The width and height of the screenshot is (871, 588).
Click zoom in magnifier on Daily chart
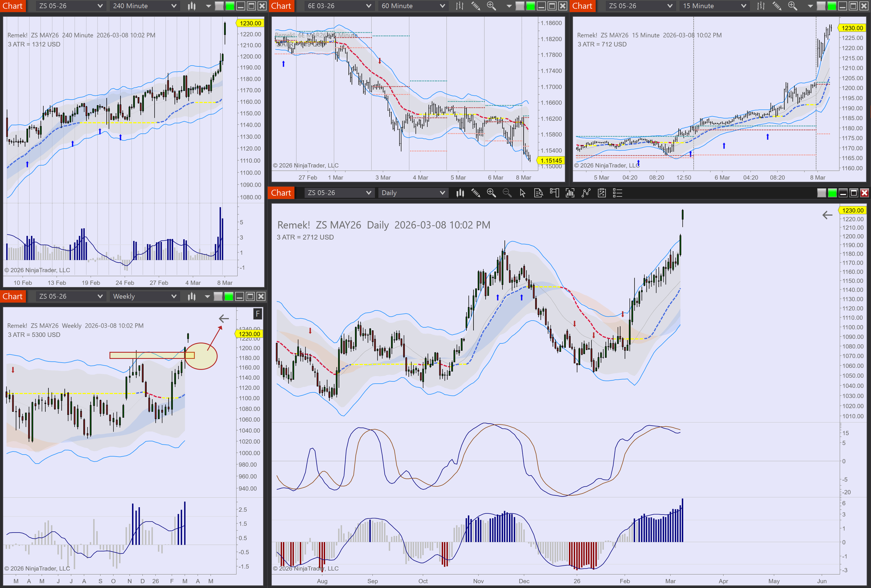(491, 193)
